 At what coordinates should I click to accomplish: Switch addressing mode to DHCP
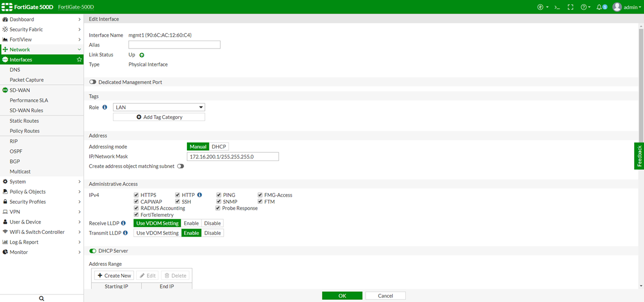219,146
